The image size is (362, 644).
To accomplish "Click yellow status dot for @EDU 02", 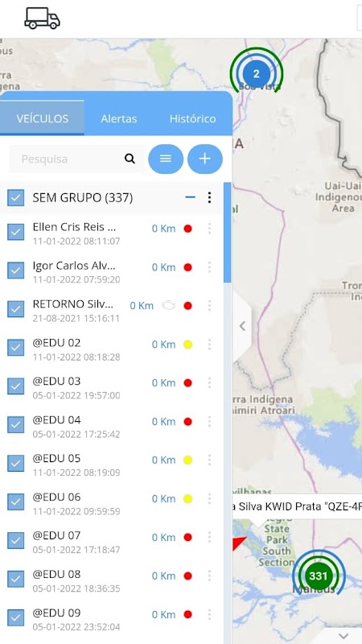I will pos(187,345).
